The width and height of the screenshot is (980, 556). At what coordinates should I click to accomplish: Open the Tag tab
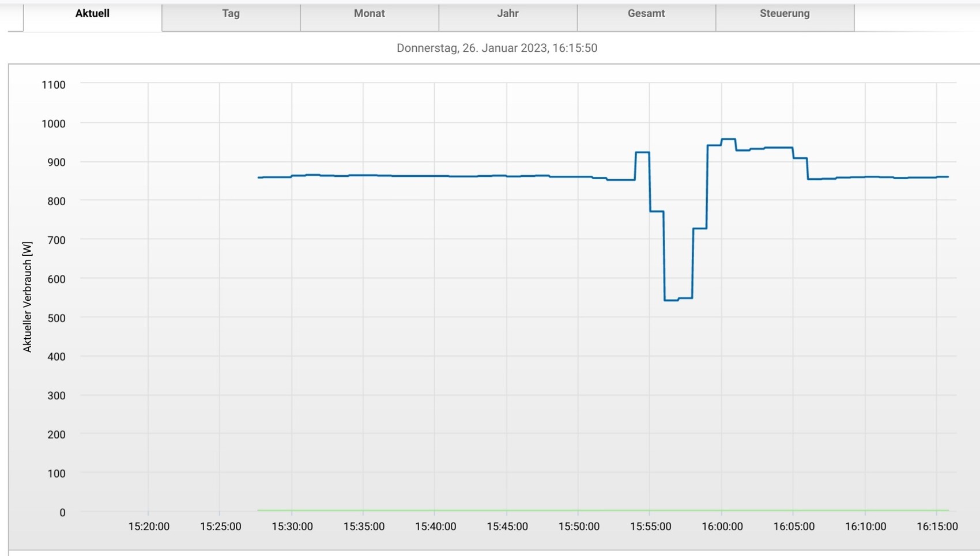click(231, 14)
